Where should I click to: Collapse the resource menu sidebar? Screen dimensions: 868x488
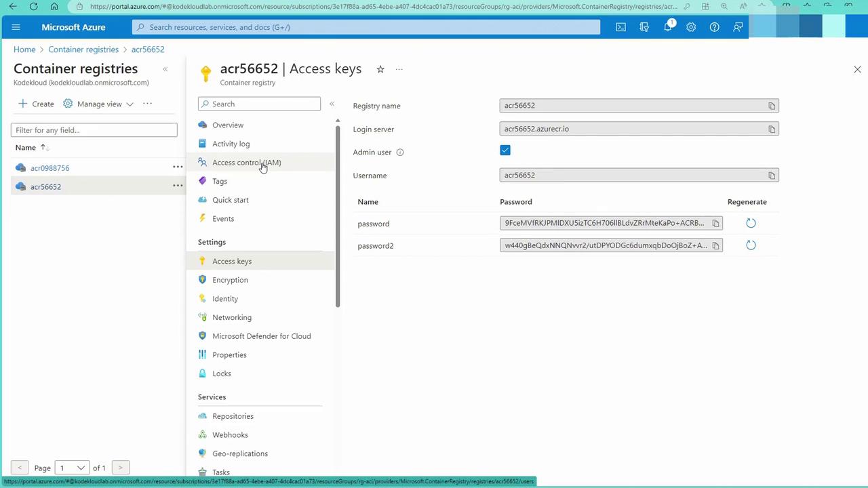coord(332,104)
